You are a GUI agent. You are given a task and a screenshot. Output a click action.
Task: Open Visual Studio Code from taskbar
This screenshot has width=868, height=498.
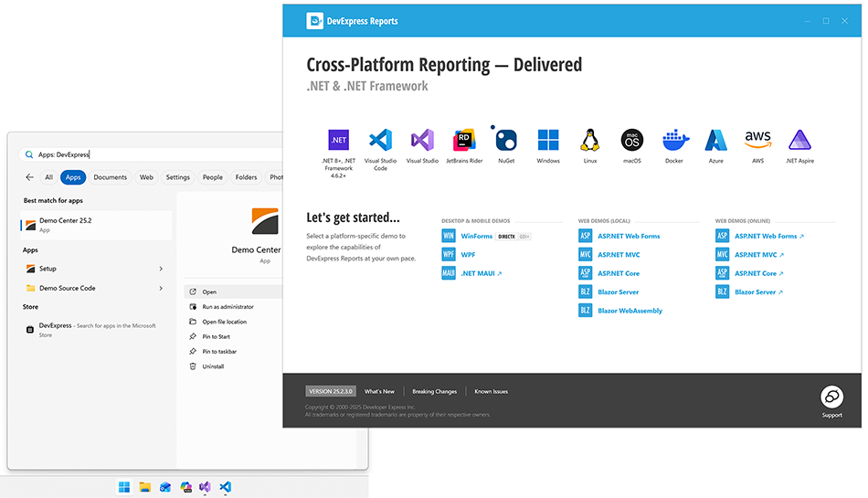tap(225, 487)
